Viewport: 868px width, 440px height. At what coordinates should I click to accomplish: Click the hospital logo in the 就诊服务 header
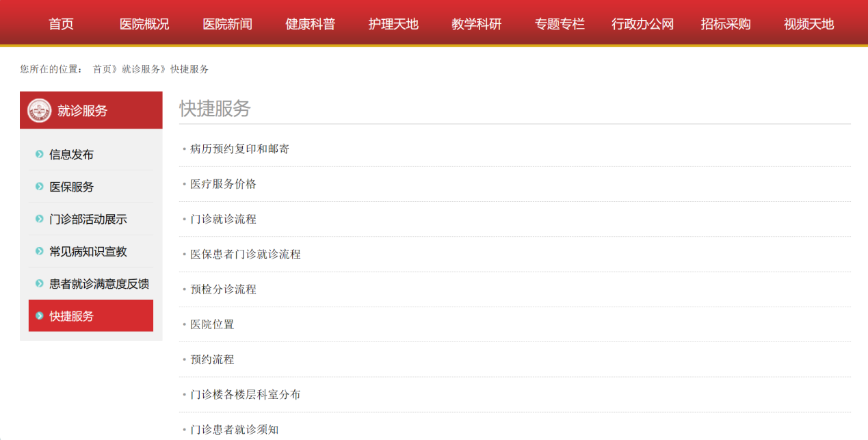40,110
